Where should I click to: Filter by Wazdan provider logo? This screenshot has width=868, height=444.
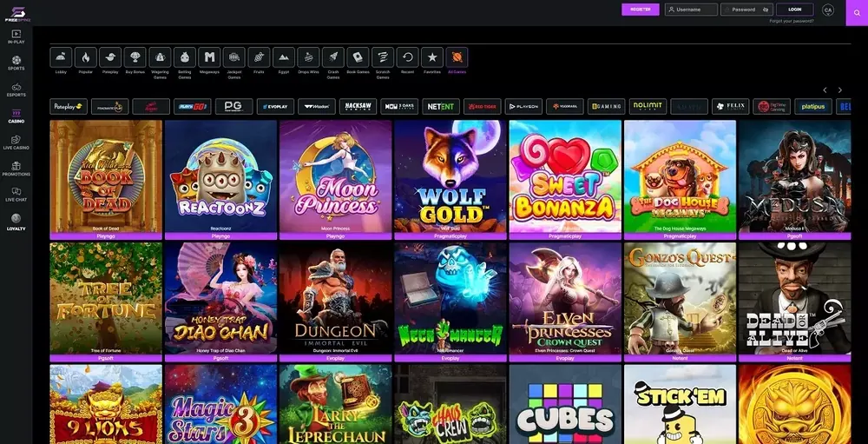(x=317, y=106)
